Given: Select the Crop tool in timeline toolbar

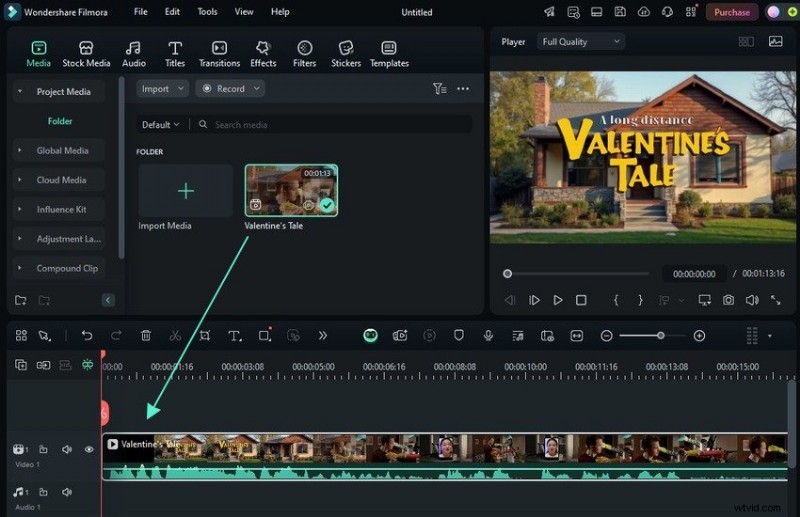Looking at the screenshot, I should tap(205, 335).
